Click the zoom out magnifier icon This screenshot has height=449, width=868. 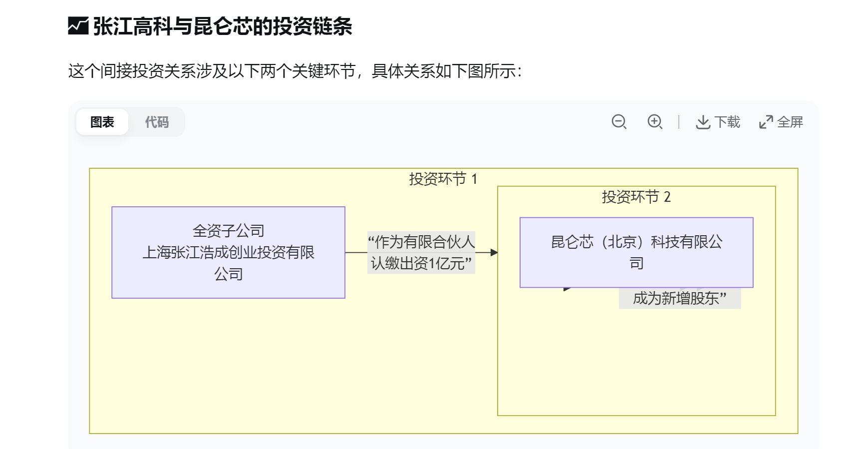(x=619, y=122)
